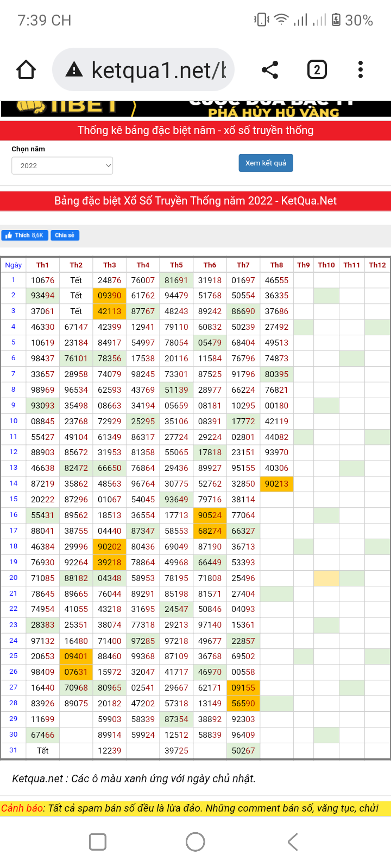
Task: Click green cell 81691
Action: [x=176, y=280]
